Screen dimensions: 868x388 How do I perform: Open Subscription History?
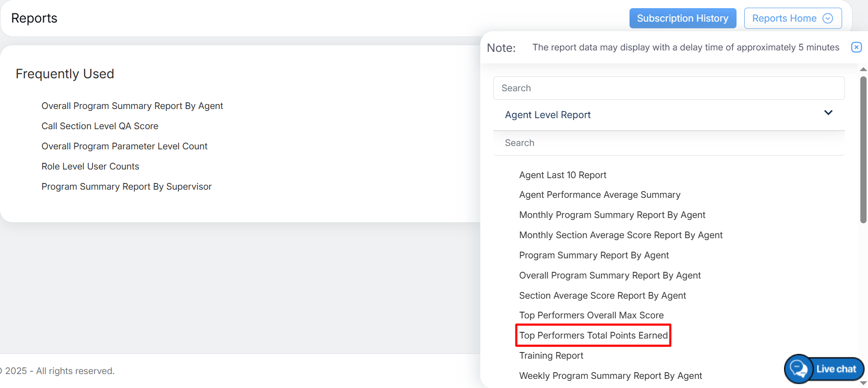click(x=682, y=18)
